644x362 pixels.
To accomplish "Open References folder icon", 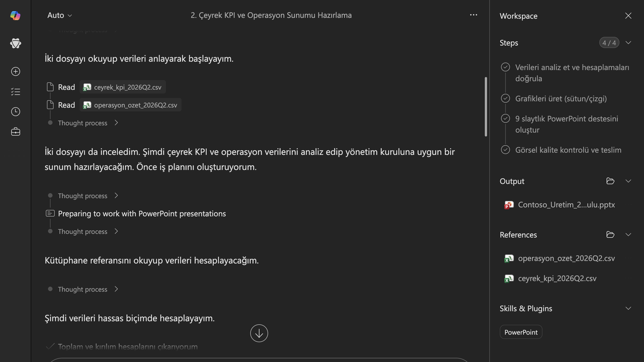I will 610,235.
